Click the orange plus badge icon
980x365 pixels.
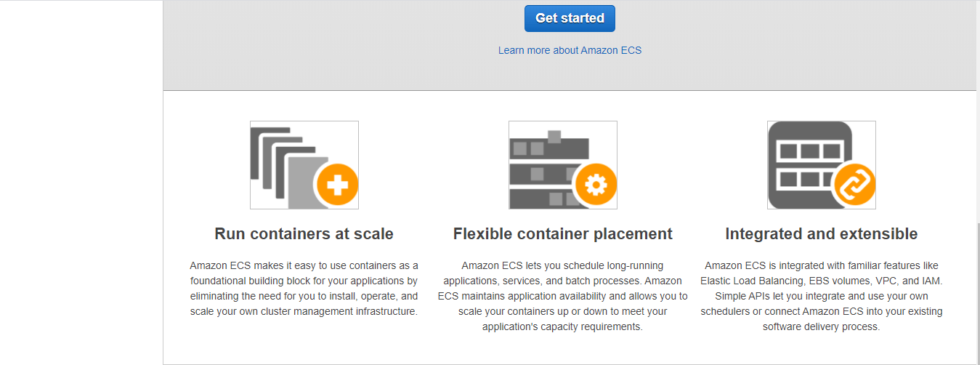[337, 185]
